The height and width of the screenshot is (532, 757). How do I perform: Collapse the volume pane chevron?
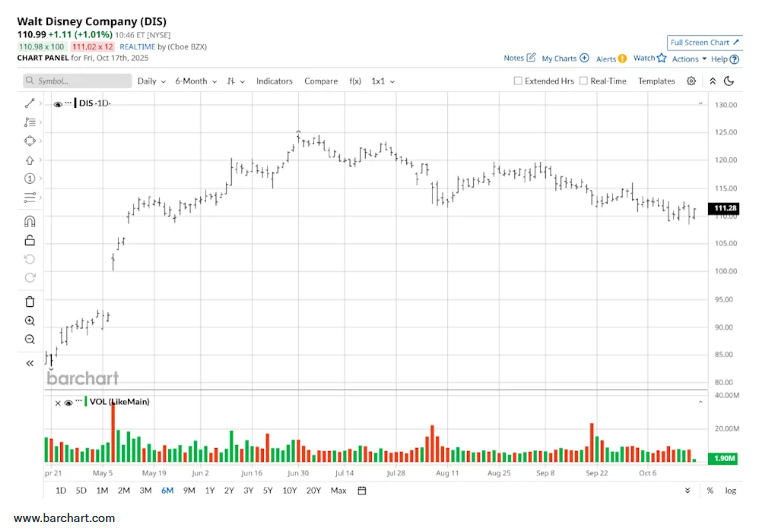coord(701,402)
